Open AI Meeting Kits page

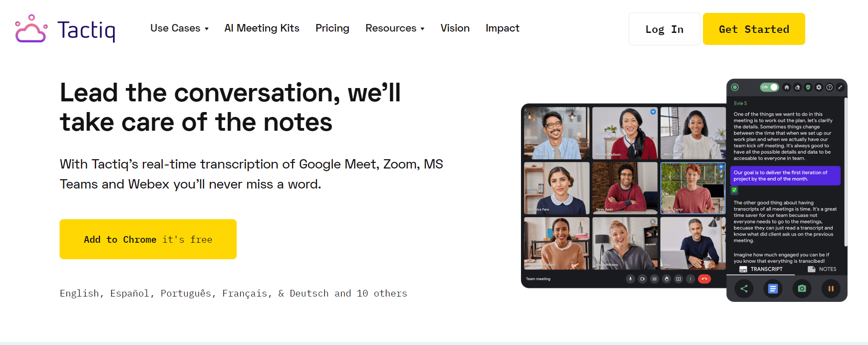pyautogui.click(x=262, y=28)
